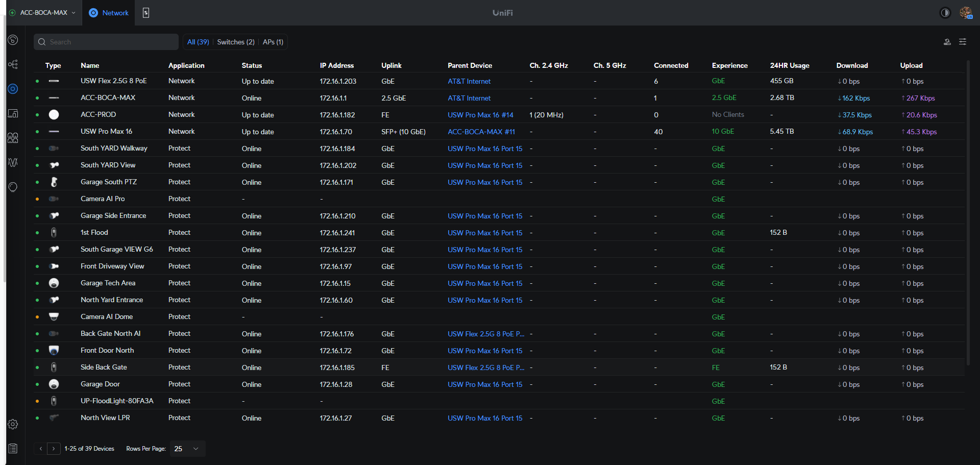Screen dimensions: 980x465
Task: Toggle the light/dark theme button
Action: [x=945, y=13]
